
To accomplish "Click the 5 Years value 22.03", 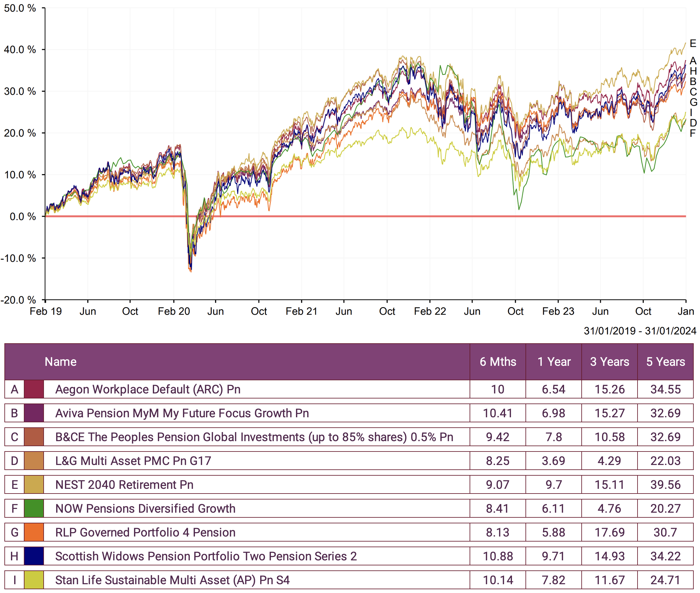I will [x=665, y=461].
